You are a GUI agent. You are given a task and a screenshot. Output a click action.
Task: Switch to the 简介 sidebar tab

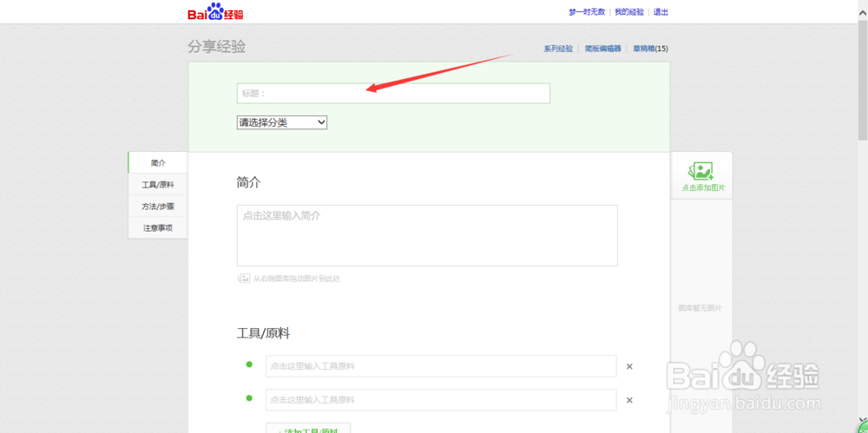pos(158,163)
